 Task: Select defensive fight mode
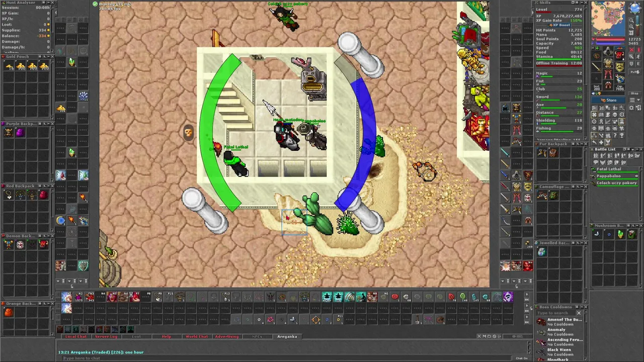click(x=631, y=64)
